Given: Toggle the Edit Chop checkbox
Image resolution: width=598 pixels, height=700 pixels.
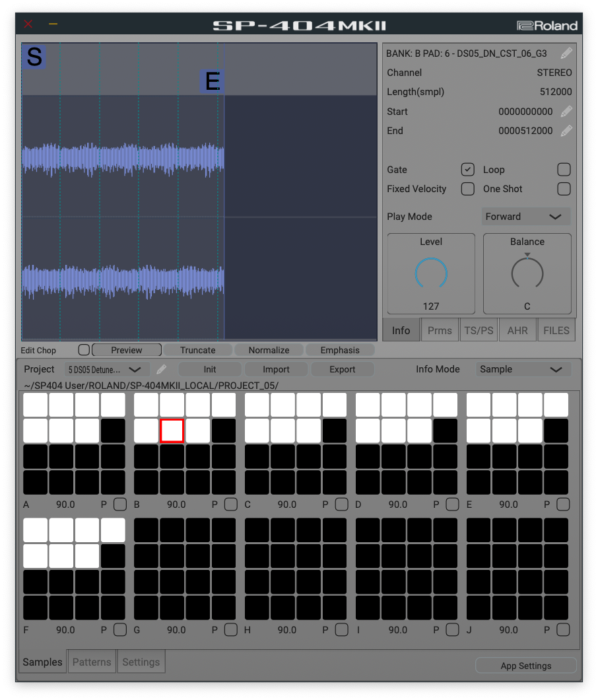Looking at the screenshot, I should tap(84, 350).
